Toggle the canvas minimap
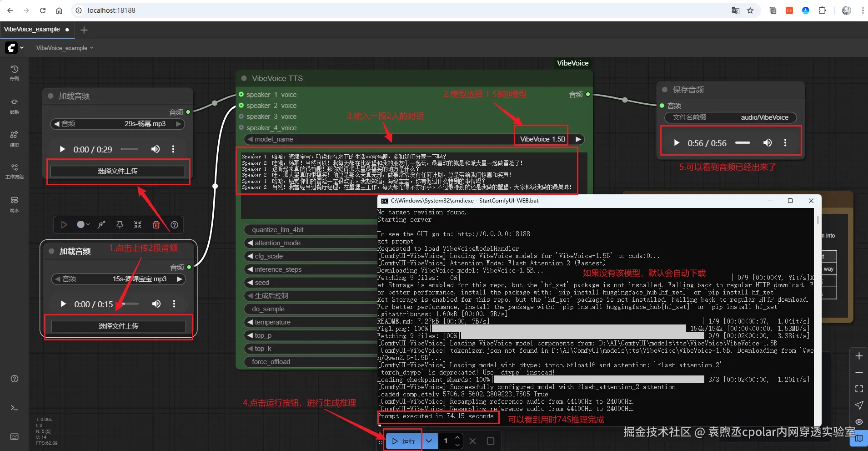Viewport: 868px width, 451px height. pos(859,438)
